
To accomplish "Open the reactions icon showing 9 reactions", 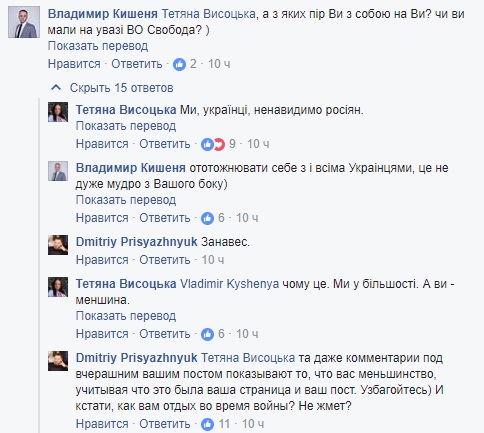I will coord(213,144).
